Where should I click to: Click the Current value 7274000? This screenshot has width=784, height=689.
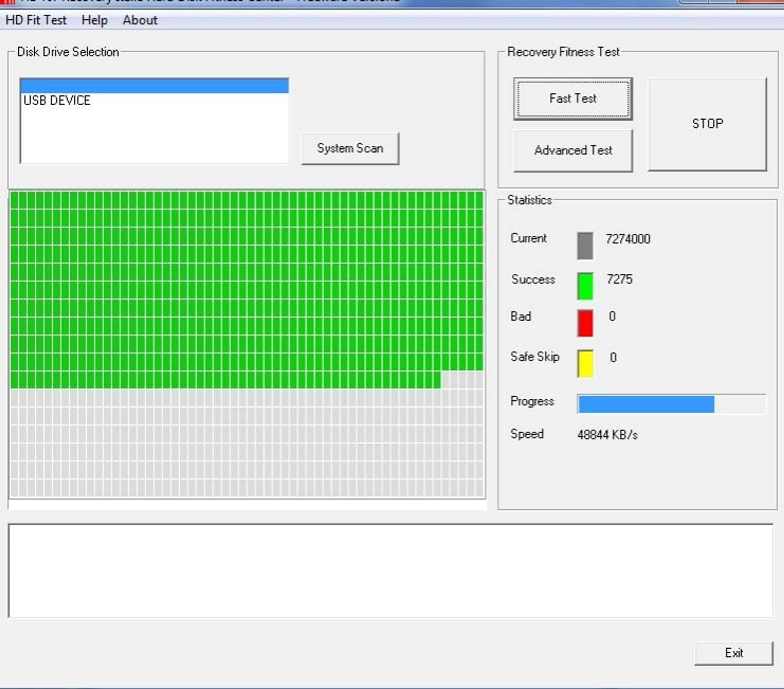coord(628,239)
